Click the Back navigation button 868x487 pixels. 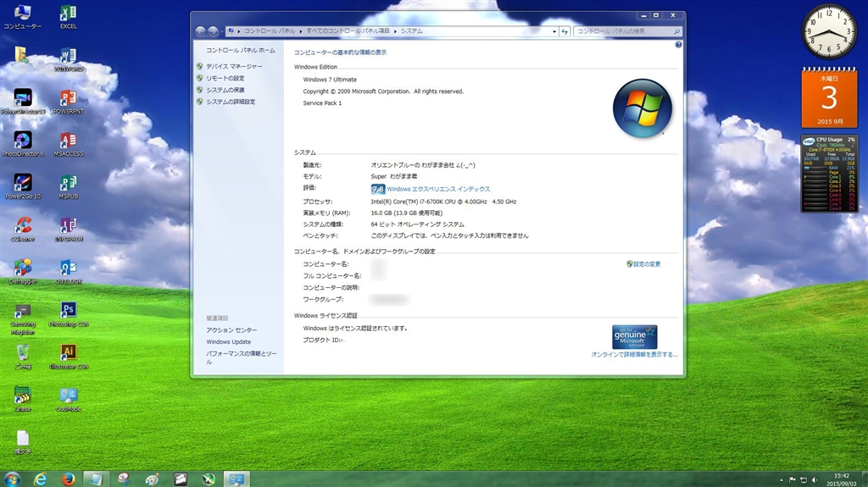[x=200, y=31]
